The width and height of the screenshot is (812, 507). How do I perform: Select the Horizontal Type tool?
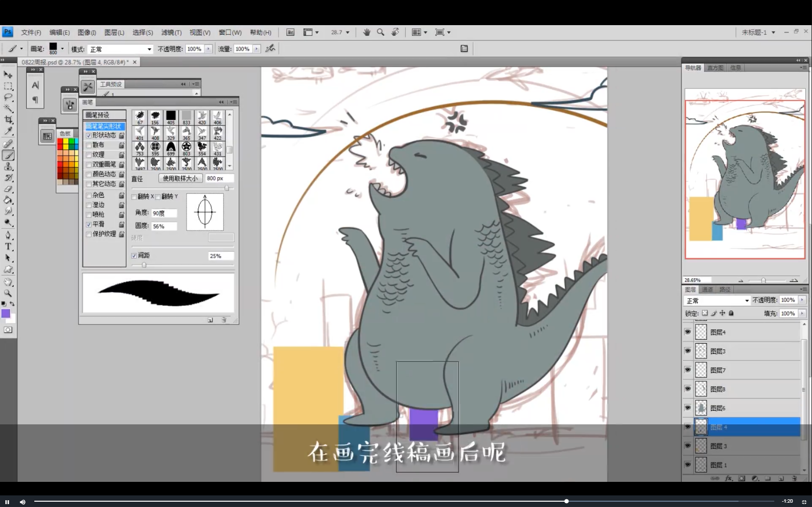click(x=8, y=246)
